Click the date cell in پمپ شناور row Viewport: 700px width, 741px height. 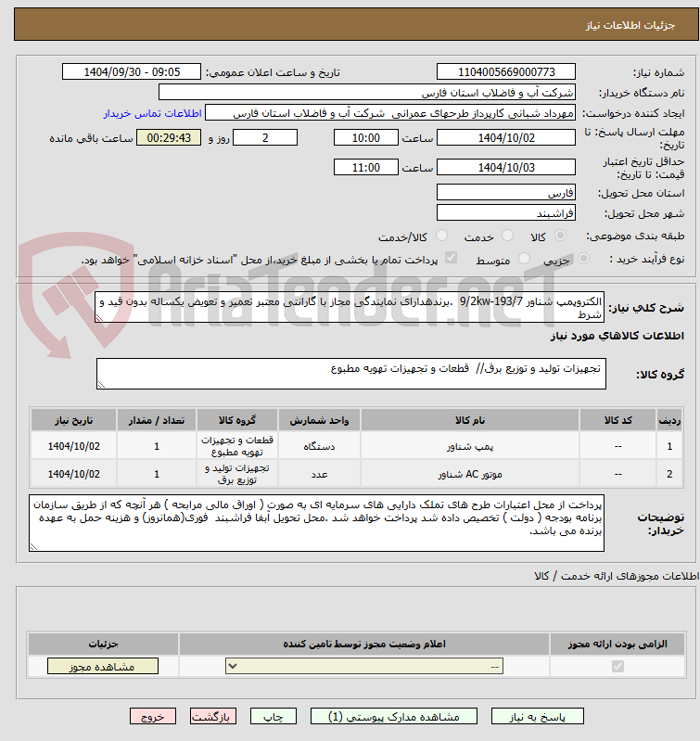coord(73,446)
